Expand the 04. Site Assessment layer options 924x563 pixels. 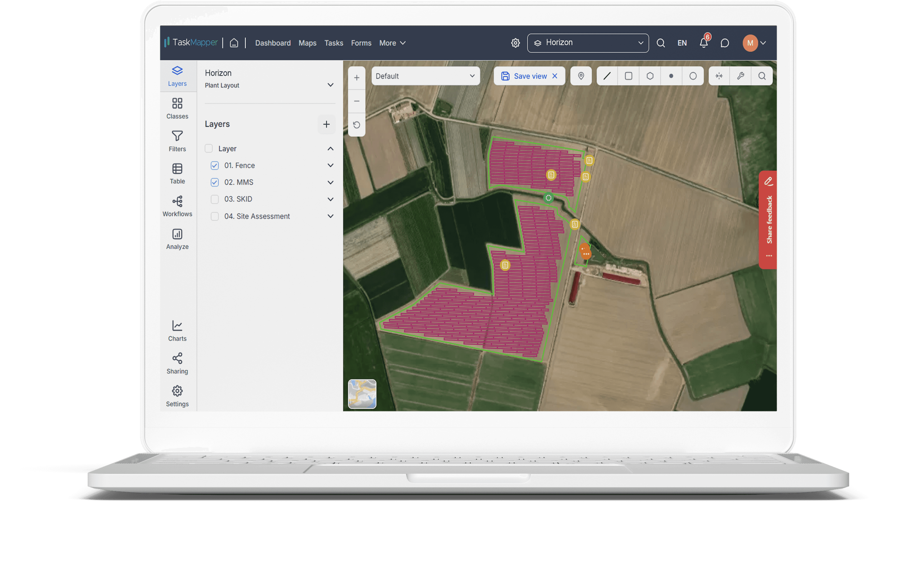(330, 216)
